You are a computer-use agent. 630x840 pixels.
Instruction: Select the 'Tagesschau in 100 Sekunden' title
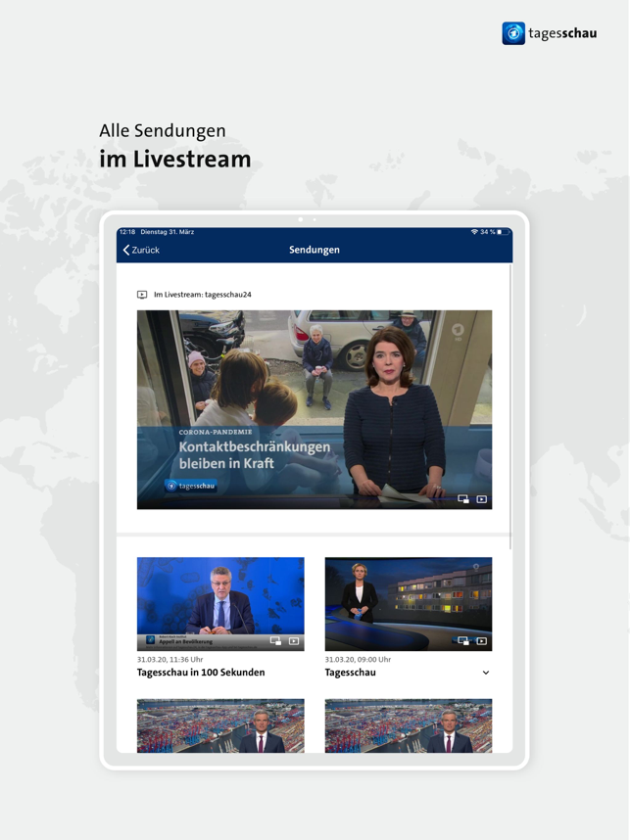pyautogui.click(x=201, y=673)
